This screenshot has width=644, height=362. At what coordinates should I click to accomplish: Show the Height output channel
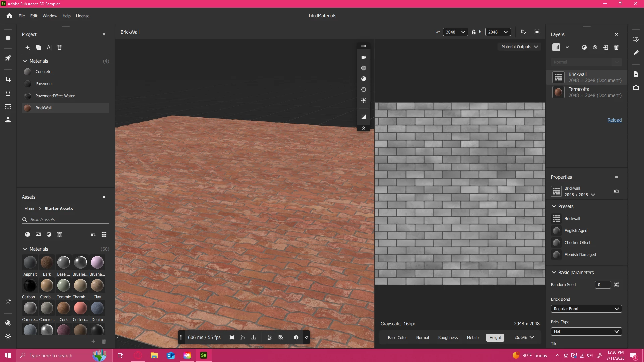[495, 338]
